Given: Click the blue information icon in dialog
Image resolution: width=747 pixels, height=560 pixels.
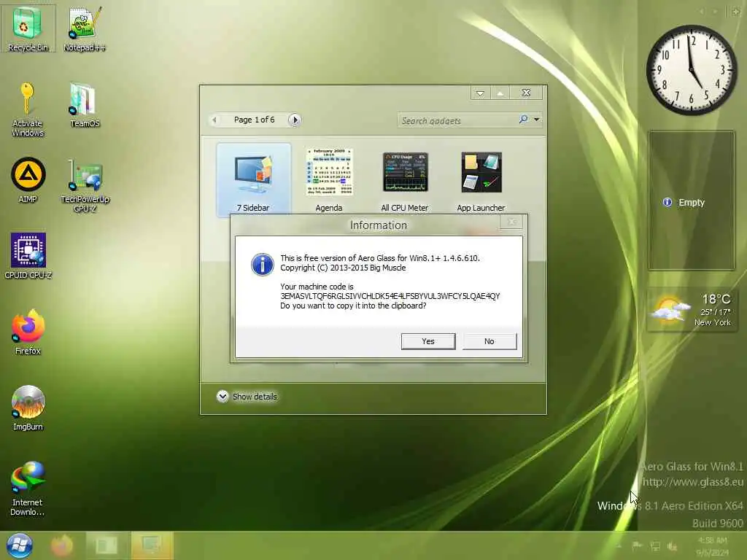Looking at the screenshot, I should click(263, 264).
